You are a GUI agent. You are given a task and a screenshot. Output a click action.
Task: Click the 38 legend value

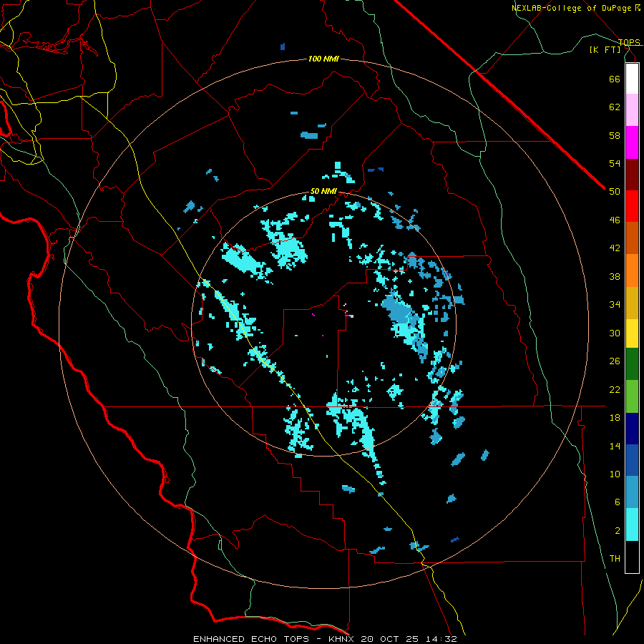[x=615, y=276]
